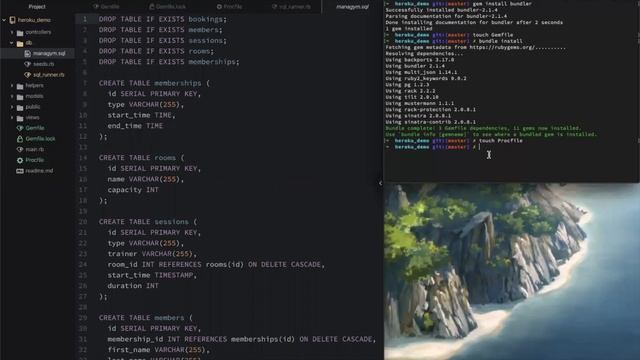The image size is (640, 360).
Task: Click the Gemfile ruby icon in tree
Action: (20, 128)
